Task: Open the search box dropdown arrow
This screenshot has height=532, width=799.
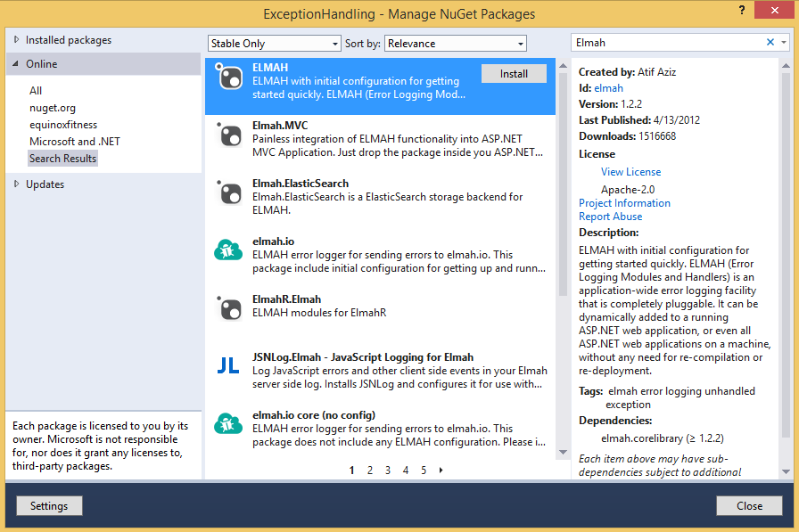Action: pyautogui.click(x=784, y=42)
